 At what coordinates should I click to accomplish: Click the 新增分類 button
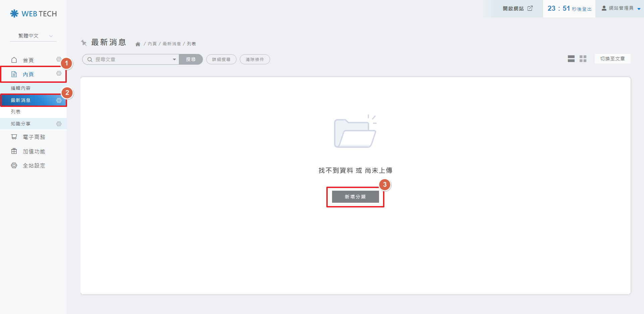pos(355,197)
